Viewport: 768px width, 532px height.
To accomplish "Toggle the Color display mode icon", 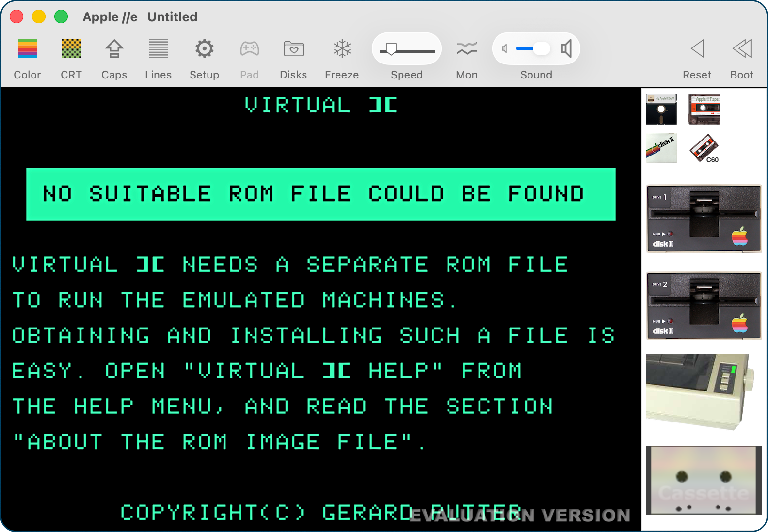I will [28, 48].
